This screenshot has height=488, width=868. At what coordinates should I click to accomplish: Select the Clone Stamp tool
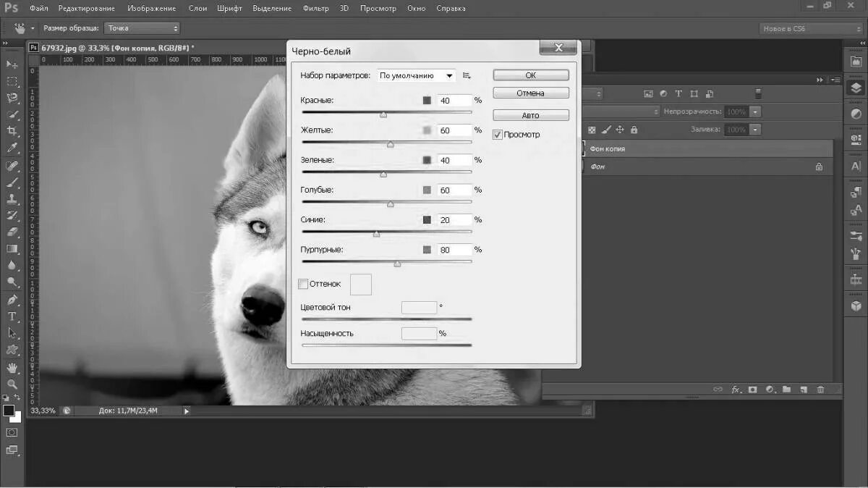click(x=12, y=198)
